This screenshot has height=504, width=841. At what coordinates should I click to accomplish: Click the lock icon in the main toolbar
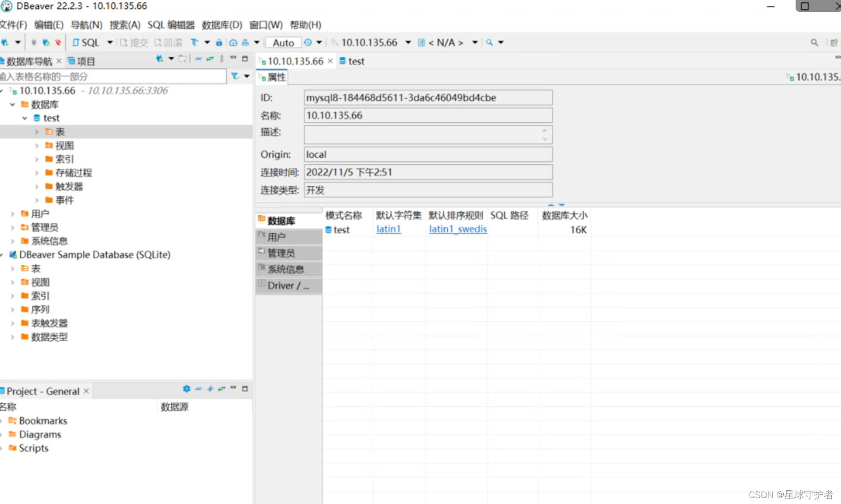click(219, 42)
